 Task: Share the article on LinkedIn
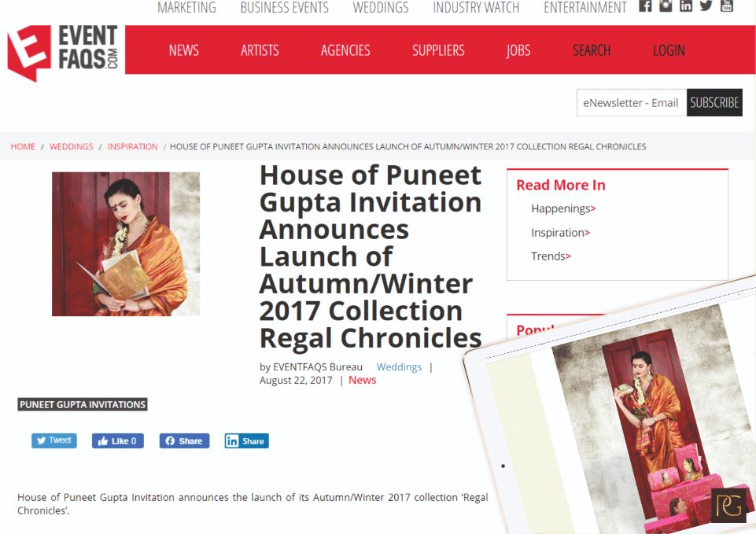(x=246, y=441)
